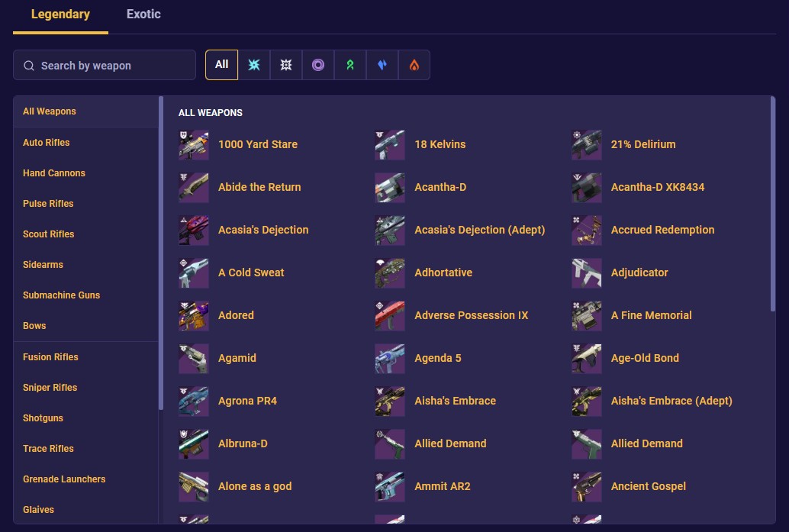Open the Acantha-D XK8434 weapon icon
Screen dimensions: 789x532
tap(587, 188)
